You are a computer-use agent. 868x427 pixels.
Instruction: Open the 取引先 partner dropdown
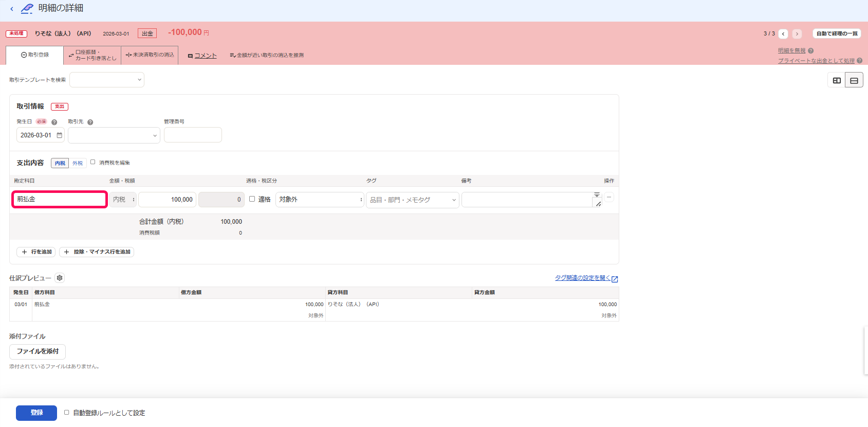(x=114, y=135)
